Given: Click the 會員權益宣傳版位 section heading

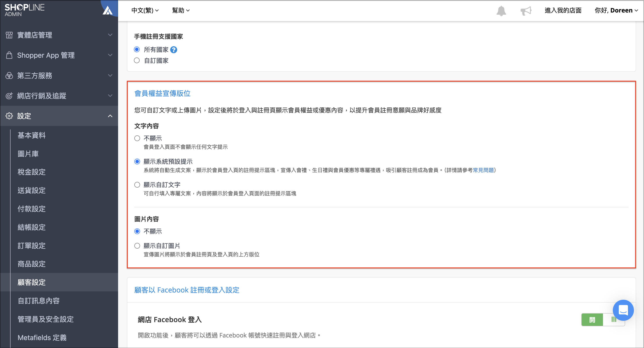Looking at the screenshot, I should (x=162, y=93).
